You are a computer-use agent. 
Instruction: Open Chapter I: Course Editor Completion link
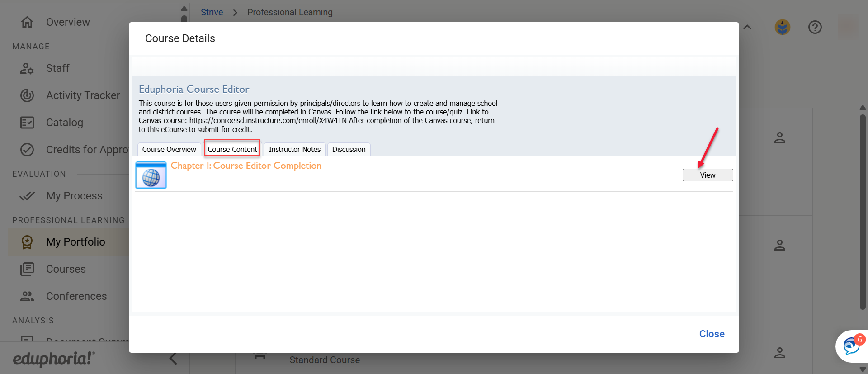(x=246, y=166)
